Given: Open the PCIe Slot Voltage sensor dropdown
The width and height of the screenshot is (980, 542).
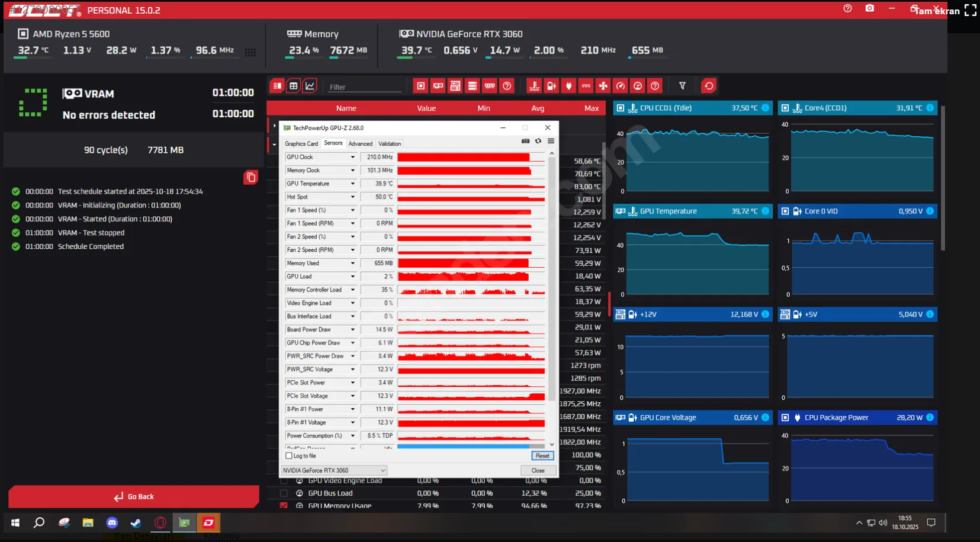Looking at the screenshot, I should 352,396.
